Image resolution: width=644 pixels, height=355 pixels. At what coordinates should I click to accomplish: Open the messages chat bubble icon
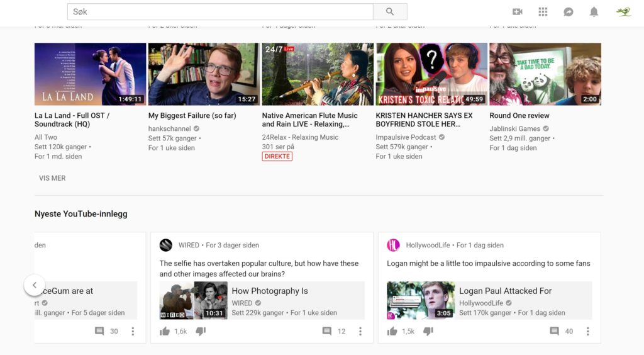[x=569, y=12]
